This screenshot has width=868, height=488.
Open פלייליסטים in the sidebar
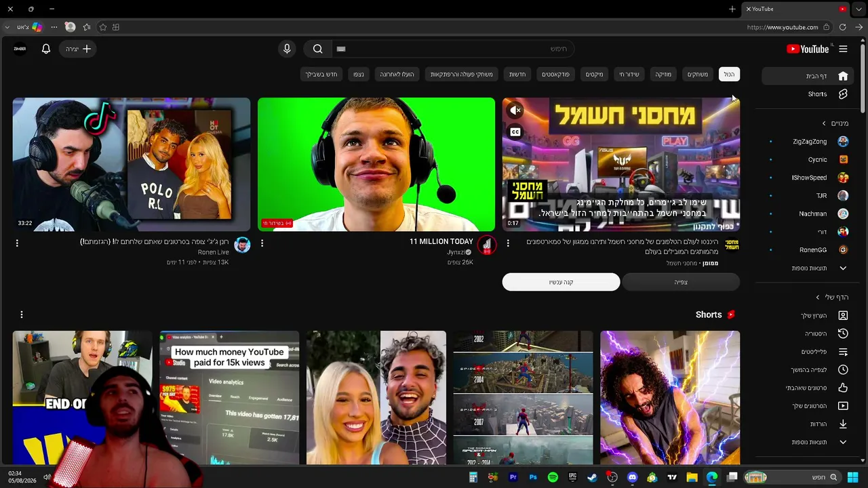(x=808, y=352)
